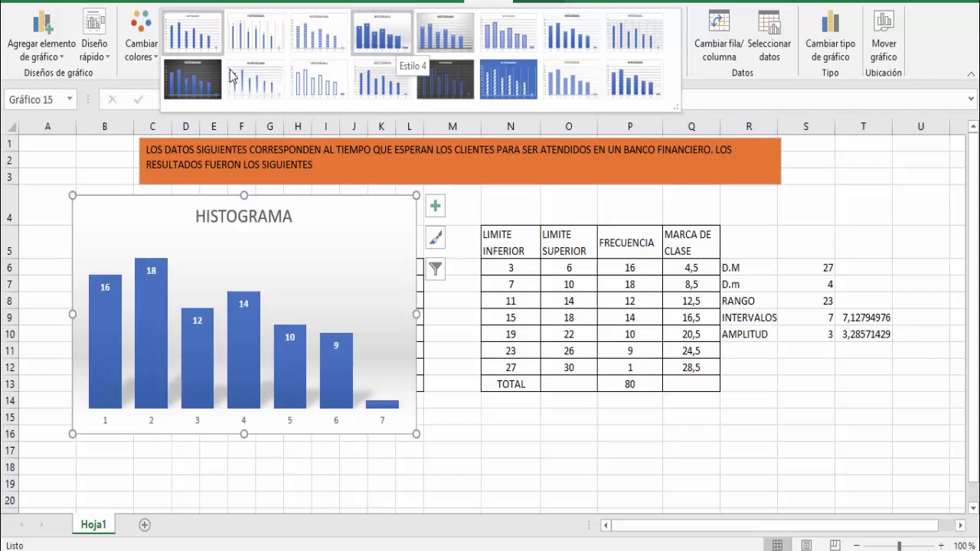Click the Name Box showing Gráfico 15
The image size is (980, 551).
tap(34, 99)
